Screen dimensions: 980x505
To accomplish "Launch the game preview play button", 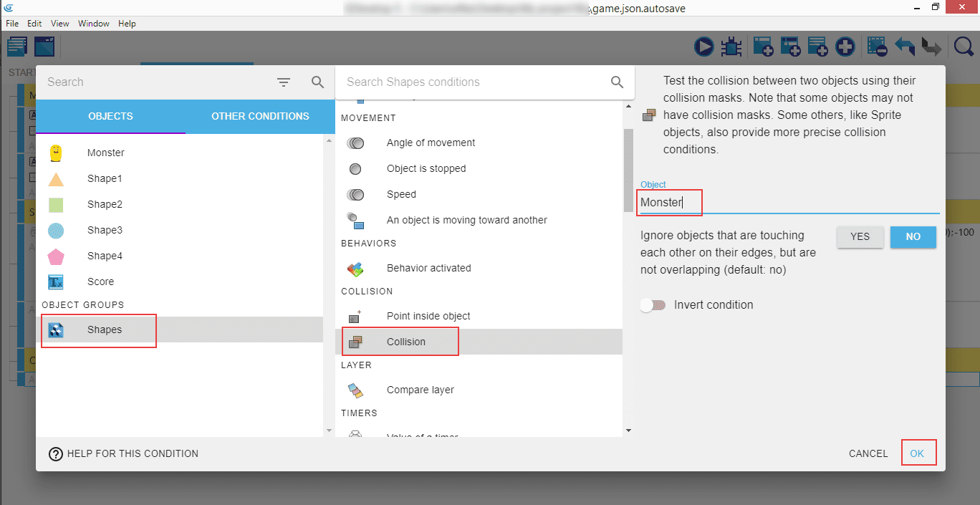I will pos(703,47).
